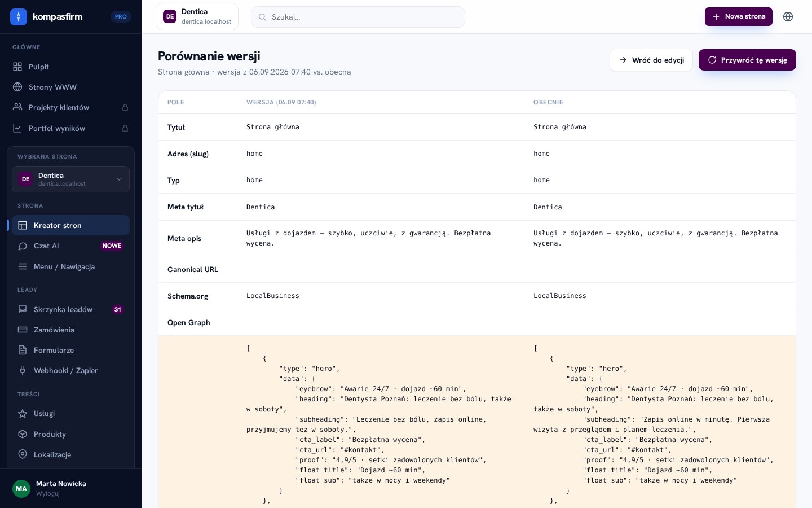This screenshot has height=508, width=812.
Task: Click the Formularze document icon
Action: tap(23, 350)
